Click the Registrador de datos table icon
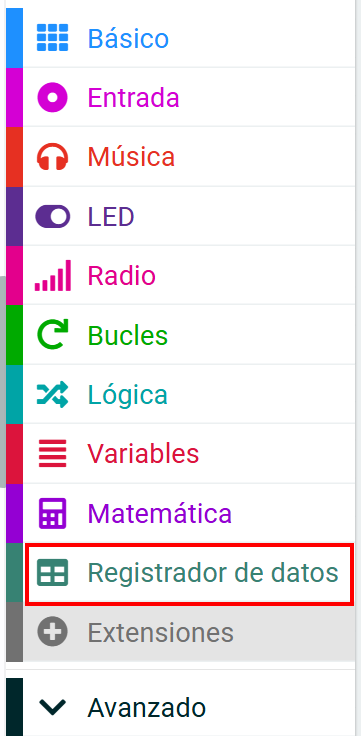 click(x=53, y=573)
